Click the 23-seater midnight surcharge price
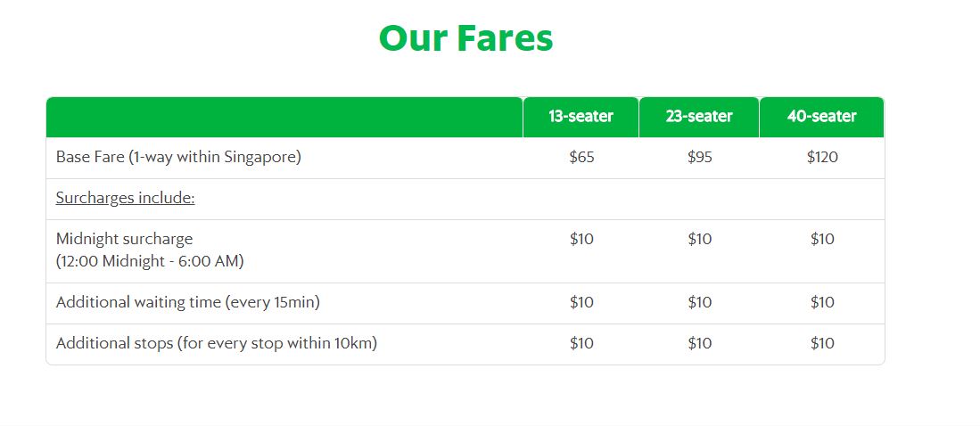The image size is (980, 426). [700, 240]
